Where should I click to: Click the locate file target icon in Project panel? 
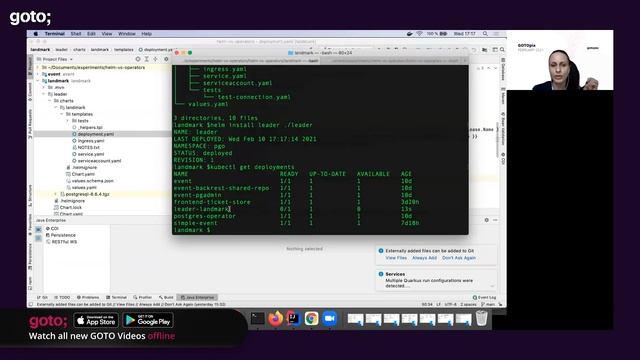click(x=138, y=59)
